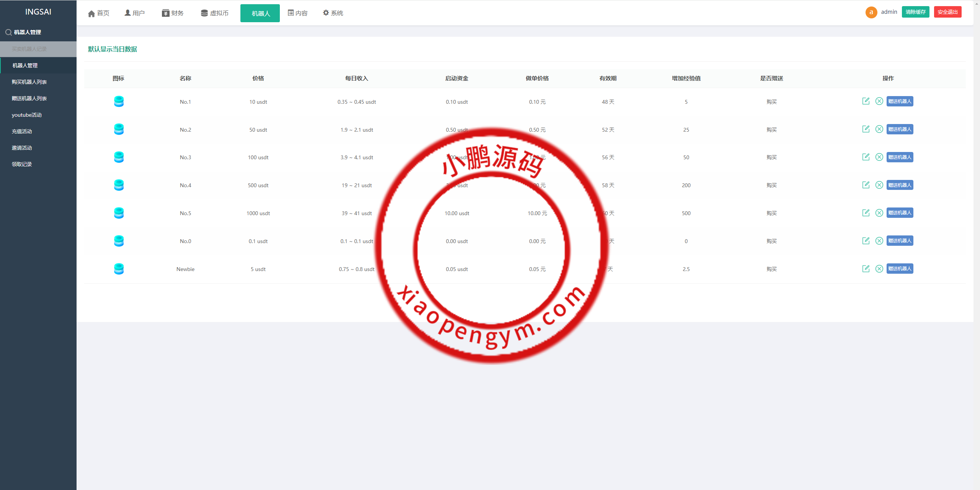Click 安全退出 to log out
This screenshot has width=980, height=490.
pyautogui.click(x=948, y=12)
